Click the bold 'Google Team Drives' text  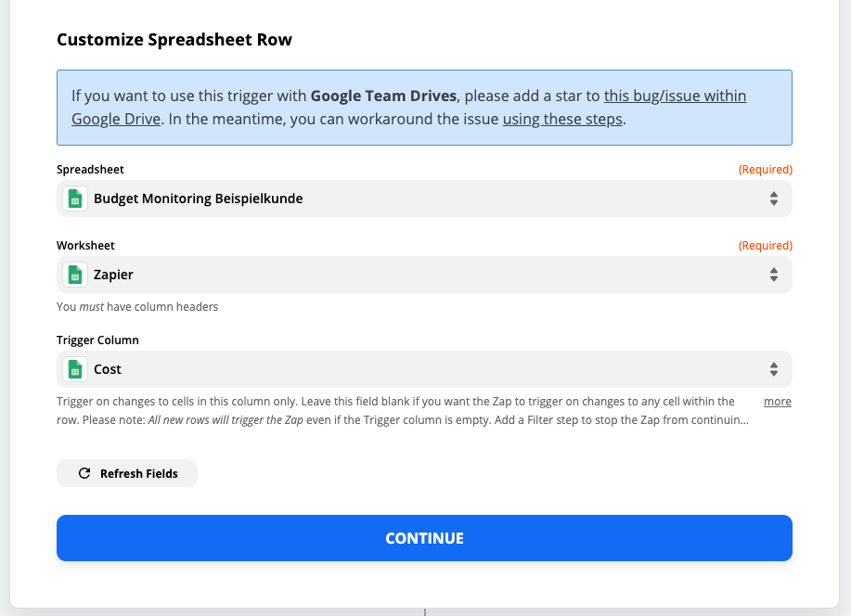383,96
